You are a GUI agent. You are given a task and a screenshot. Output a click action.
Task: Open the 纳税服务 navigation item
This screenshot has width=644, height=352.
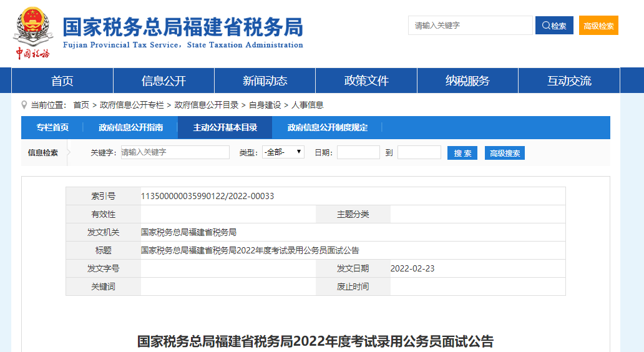pyautogui.click(x=467, y=81)
